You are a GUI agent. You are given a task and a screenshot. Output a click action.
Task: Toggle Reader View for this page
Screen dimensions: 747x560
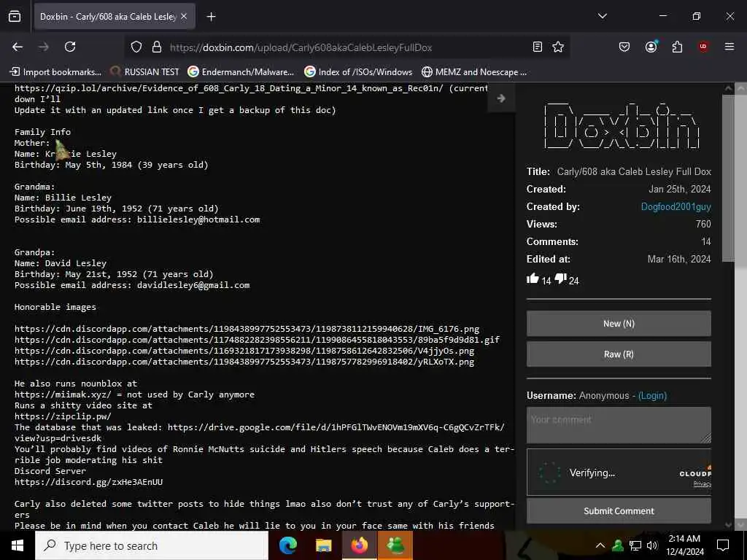pos(538,47)
